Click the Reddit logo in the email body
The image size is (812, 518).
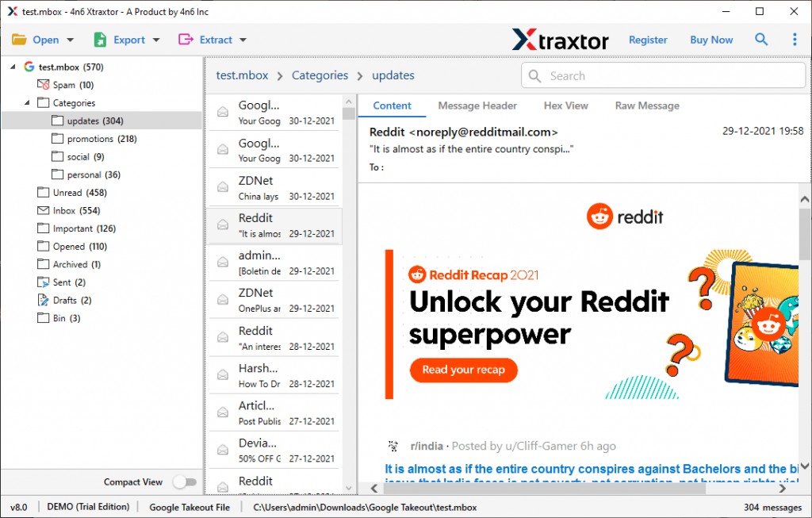[625, 217]
